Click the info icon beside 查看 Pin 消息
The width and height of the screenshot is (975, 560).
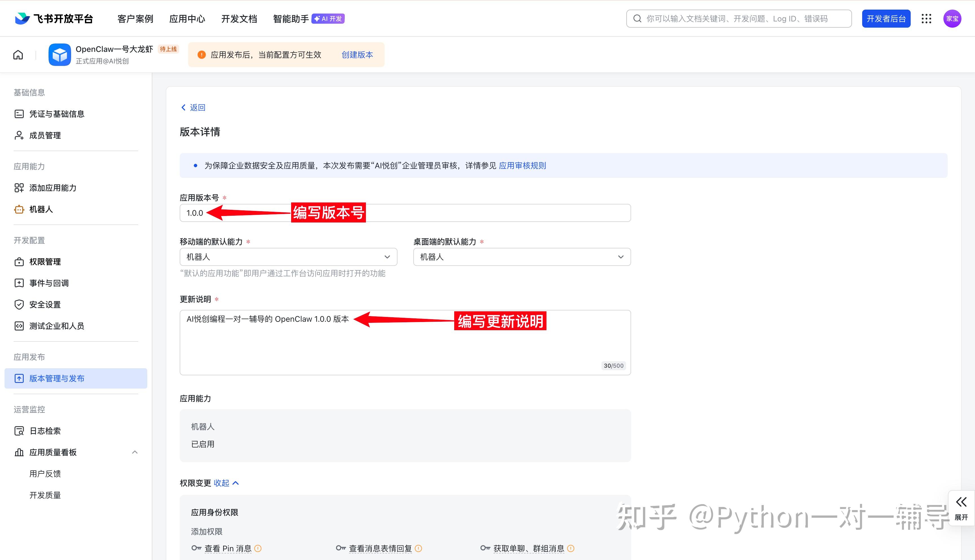coord(258,548)
